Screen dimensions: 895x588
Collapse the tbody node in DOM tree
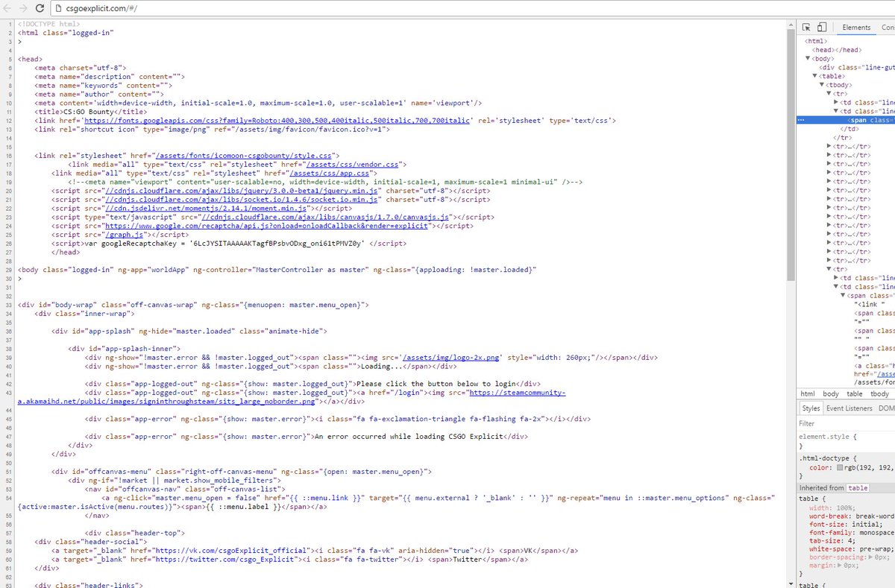tap(822, 85)
